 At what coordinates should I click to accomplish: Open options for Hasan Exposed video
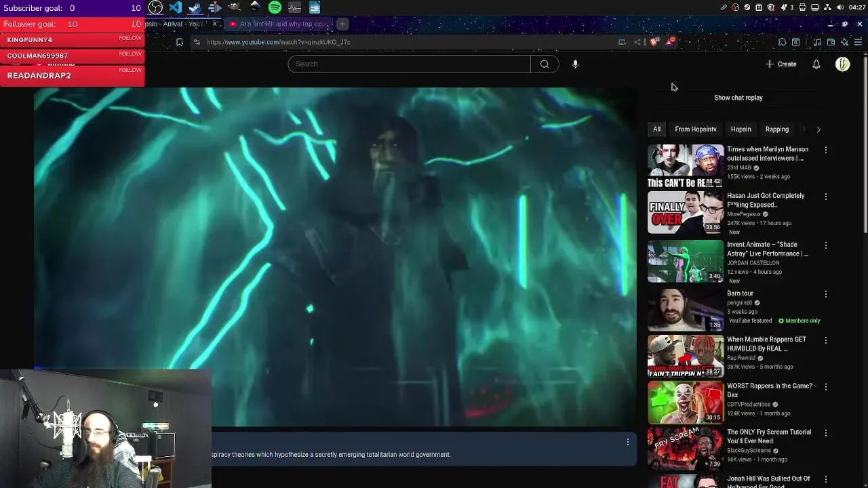825,197
